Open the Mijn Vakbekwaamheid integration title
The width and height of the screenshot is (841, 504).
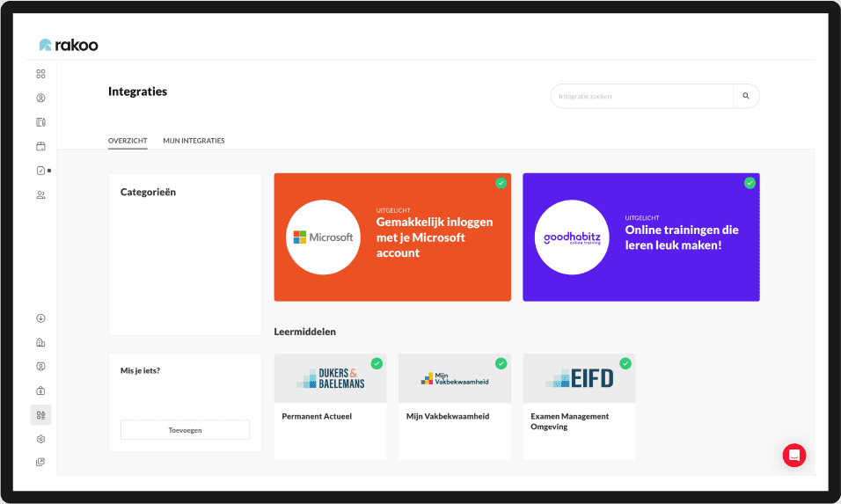448,416
